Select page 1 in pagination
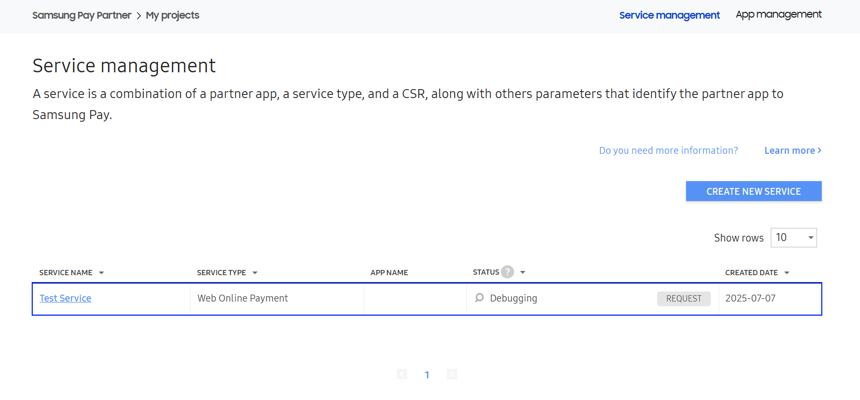 point(427,375)
